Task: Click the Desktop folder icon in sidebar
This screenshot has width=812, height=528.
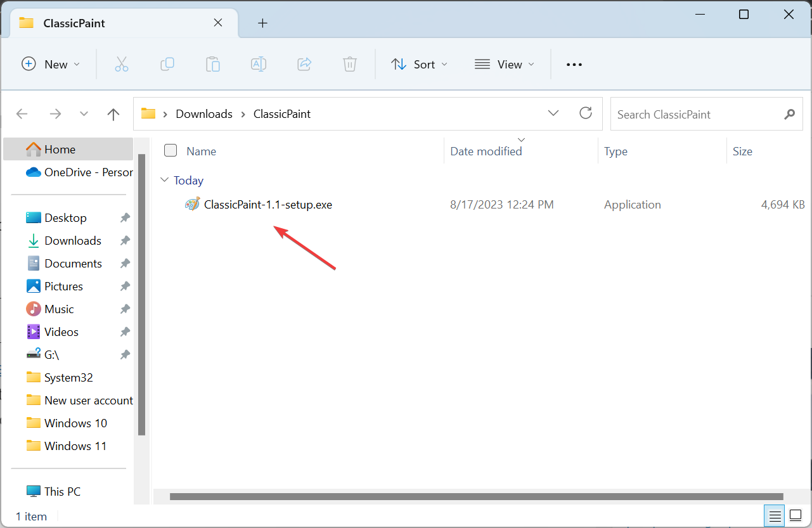Action: point(34,217)
